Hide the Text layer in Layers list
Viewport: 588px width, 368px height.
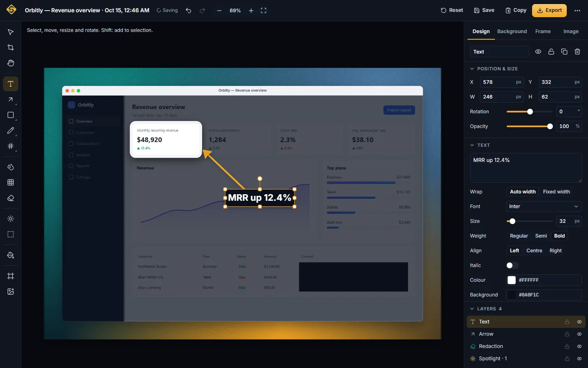point(579,322)
